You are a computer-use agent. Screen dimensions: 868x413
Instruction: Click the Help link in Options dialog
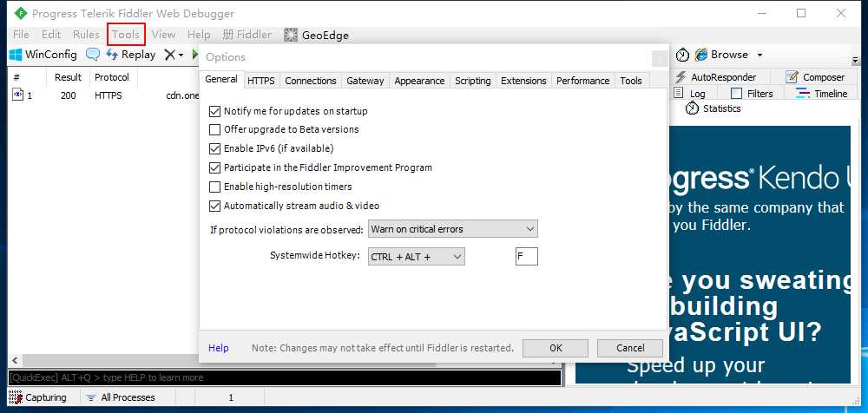pyautogui.click(x=218, y=348)
